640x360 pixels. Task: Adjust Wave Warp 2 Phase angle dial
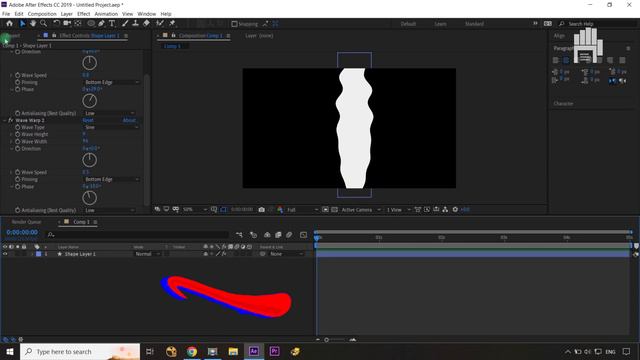(89, 198)
